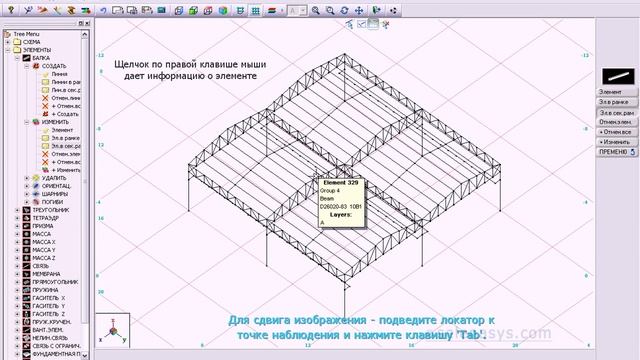640x360 pixels.
Task: Expand the 'УДАЛИТЬ' tree node
Action: (27, 178)
